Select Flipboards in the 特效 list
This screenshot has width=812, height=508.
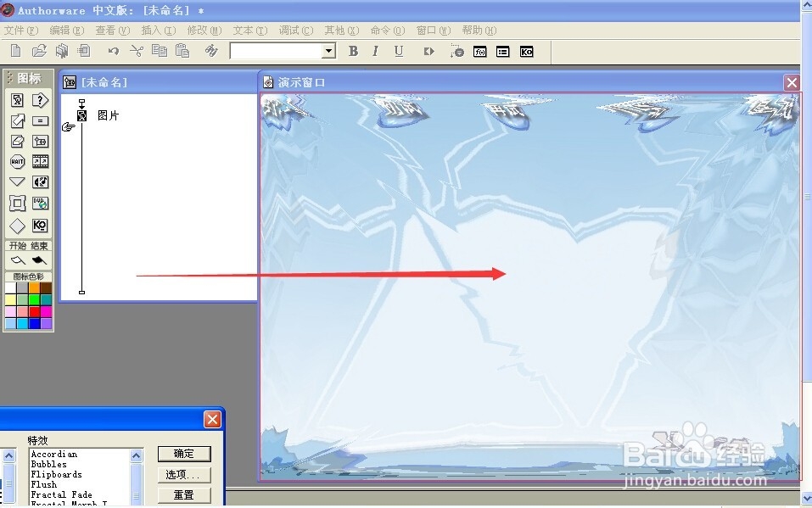pyautogui.click(x=57, y=474)
